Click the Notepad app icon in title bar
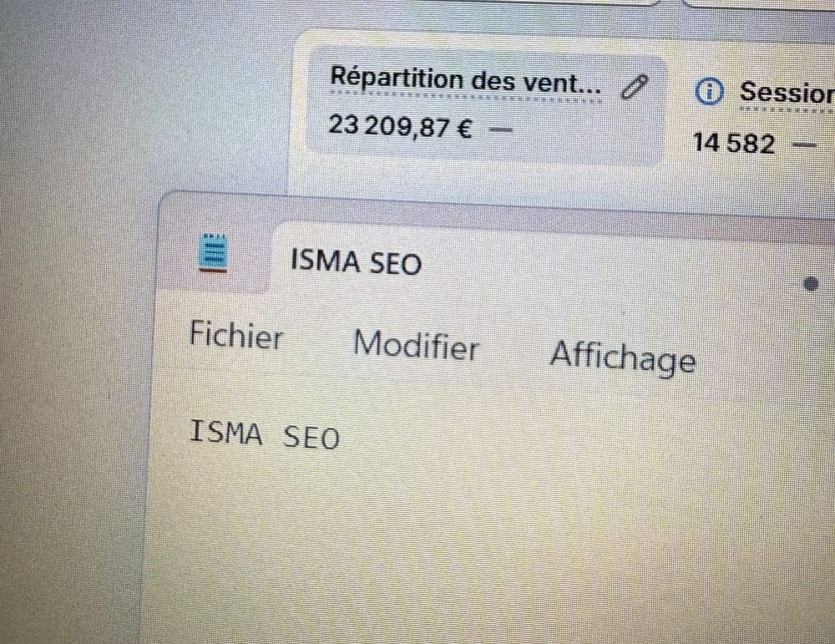The image size is (835, 644). (x=213, y=252)
